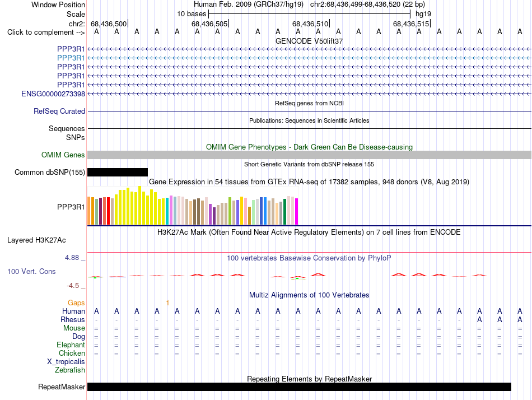Image resolution: width=532 pixels, height=400 pixels.
Task: Click the magenta bar in GTEx chart
Action: [297, 211]
